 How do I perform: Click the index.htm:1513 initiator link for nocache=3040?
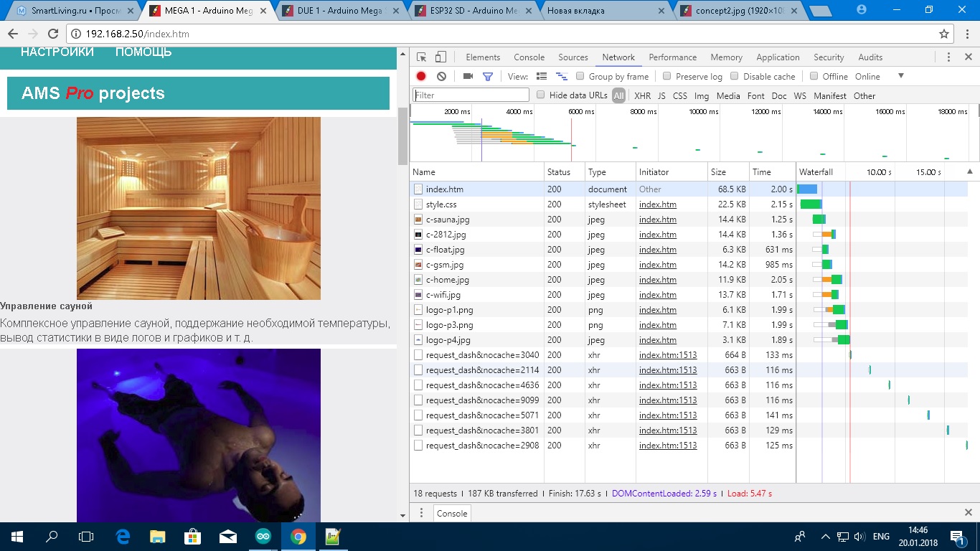pos(667,355)
